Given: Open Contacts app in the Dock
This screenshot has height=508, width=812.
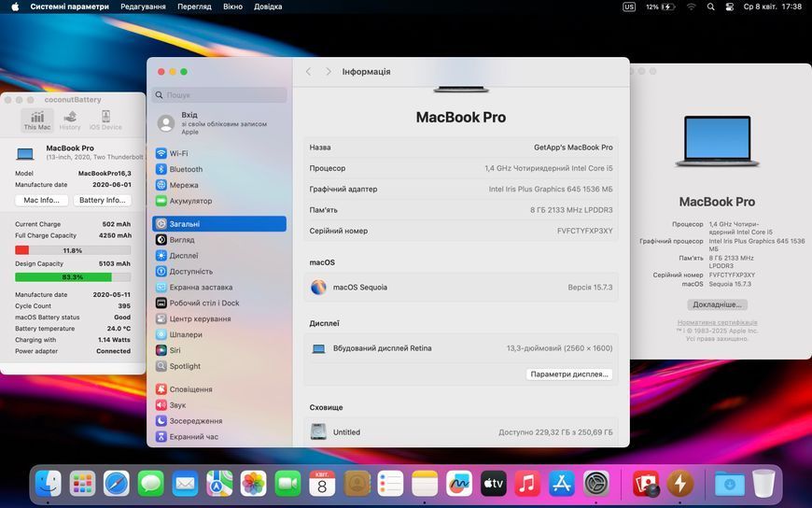Looking at the screenshot, I should 357,484.
